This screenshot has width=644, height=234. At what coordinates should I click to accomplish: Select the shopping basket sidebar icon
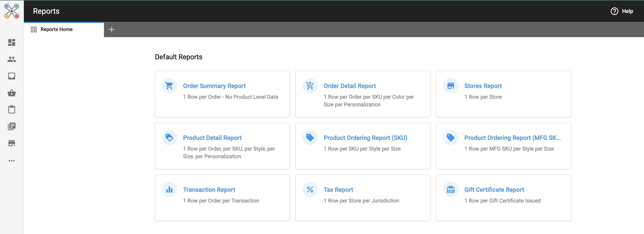tap(12, 93)
